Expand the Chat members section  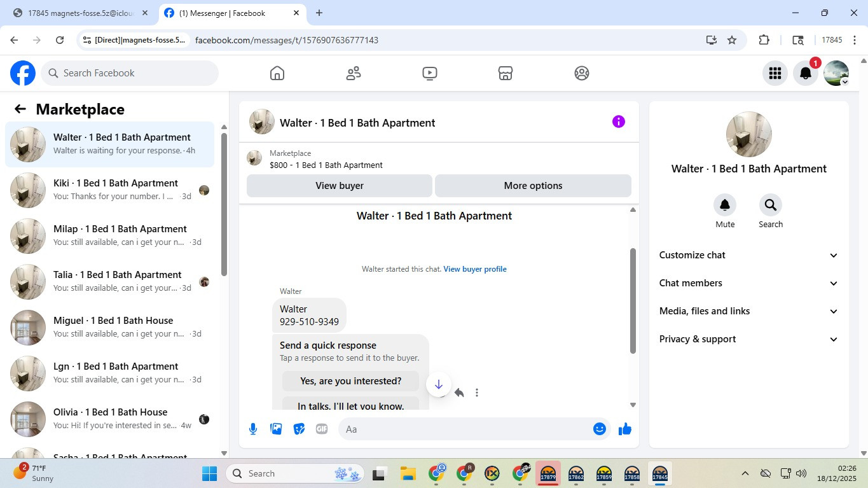tap(749, 283)
